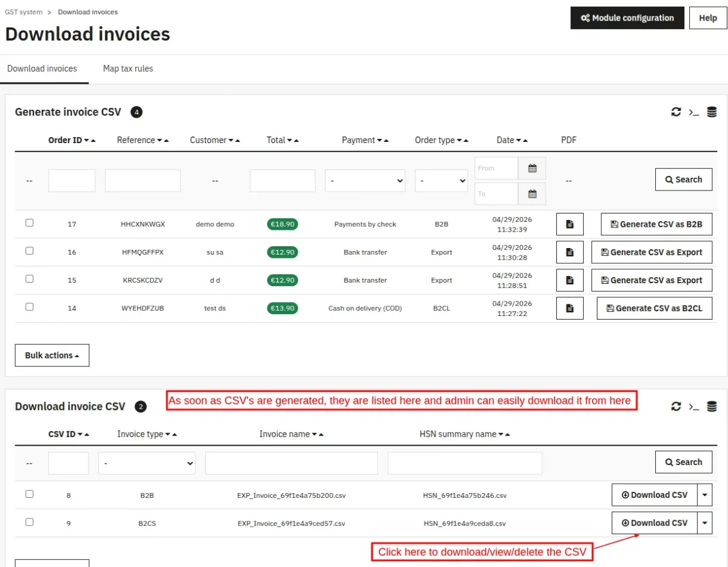Tick checkbox for CSV ID 8

(29, 494)
